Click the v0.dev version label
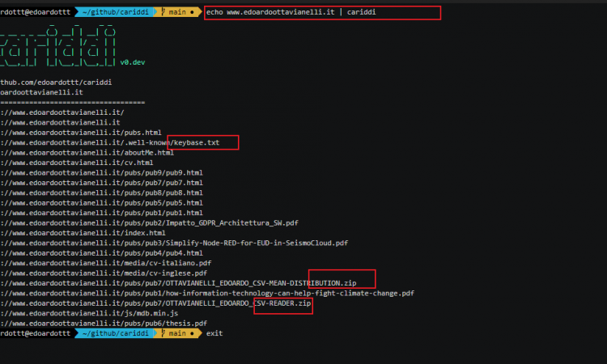The image size is (607, 364). 133,62
